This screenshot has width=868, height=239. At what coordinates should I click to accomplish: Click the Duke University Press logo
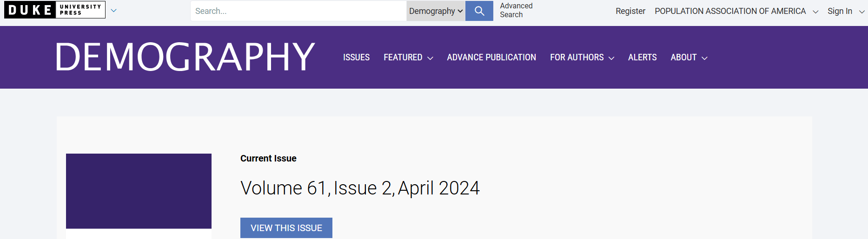(55, 10)
